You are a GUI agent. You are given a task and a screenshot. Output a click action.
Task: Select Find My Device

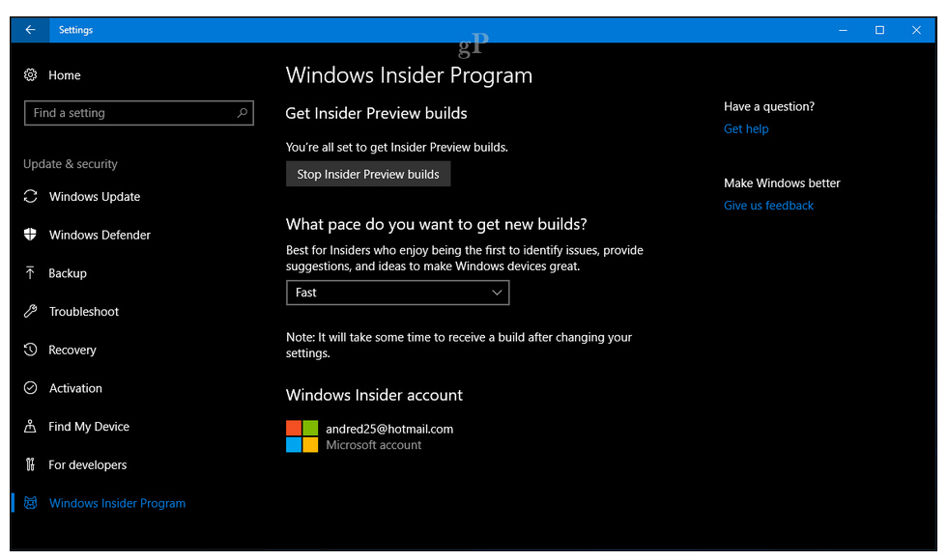click(x=89, y=427)
